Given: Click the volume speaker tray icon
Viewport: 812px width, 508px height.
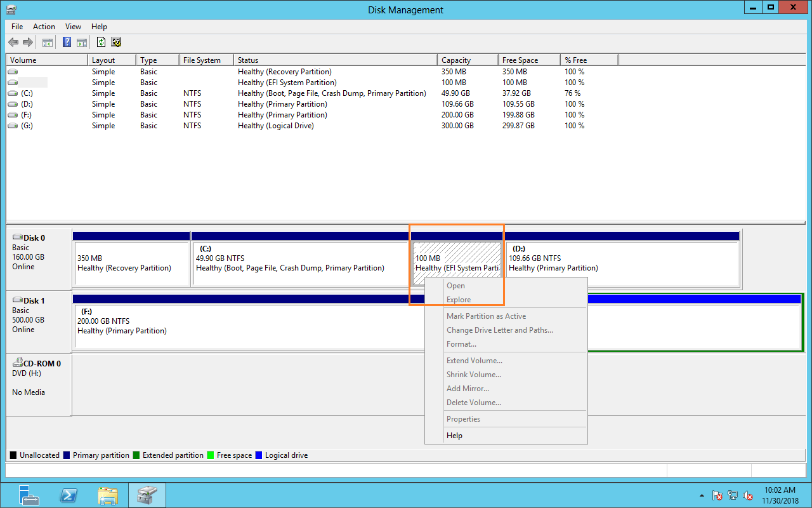Looking at the screenshot, I should [749, 495].
